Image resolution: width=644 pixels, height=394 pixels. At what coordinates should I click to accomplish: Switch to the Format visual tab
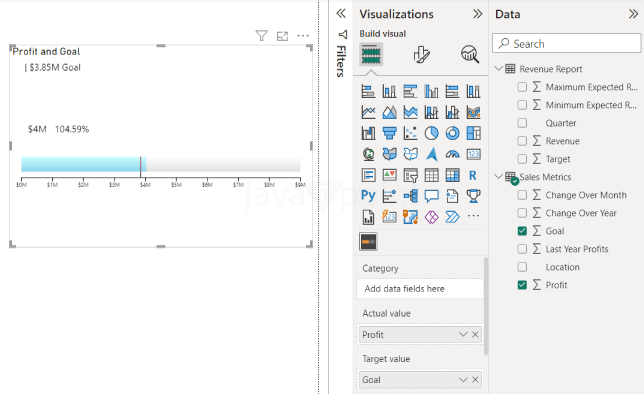[421, 54]
